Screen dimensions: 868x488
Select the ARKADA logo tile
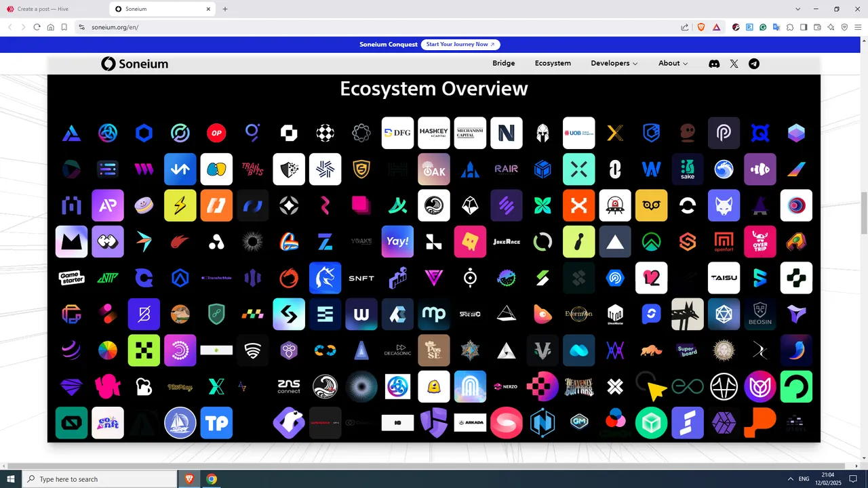pyautogui.click(x=470, y=423)
